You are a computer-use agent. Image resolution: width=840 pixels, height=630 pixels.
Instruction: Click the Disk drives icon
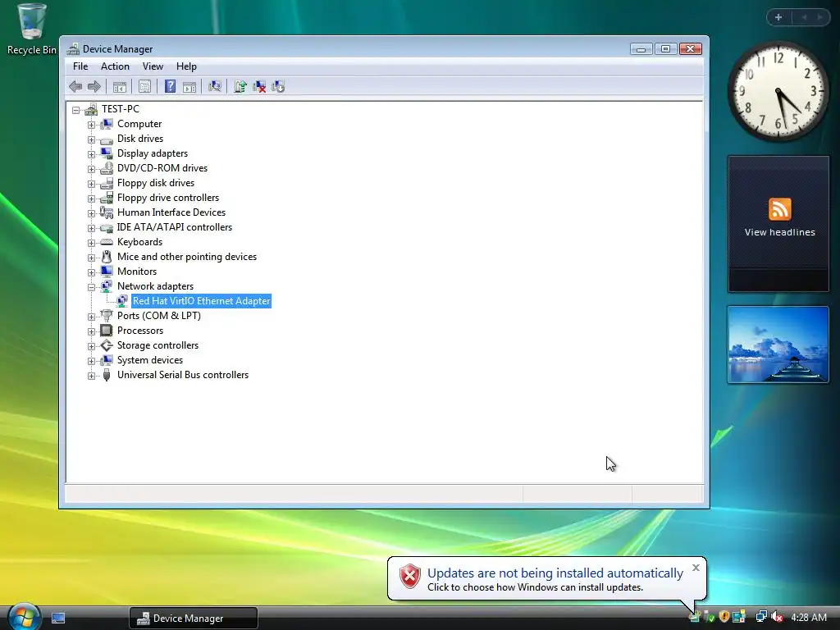[107, 139]
